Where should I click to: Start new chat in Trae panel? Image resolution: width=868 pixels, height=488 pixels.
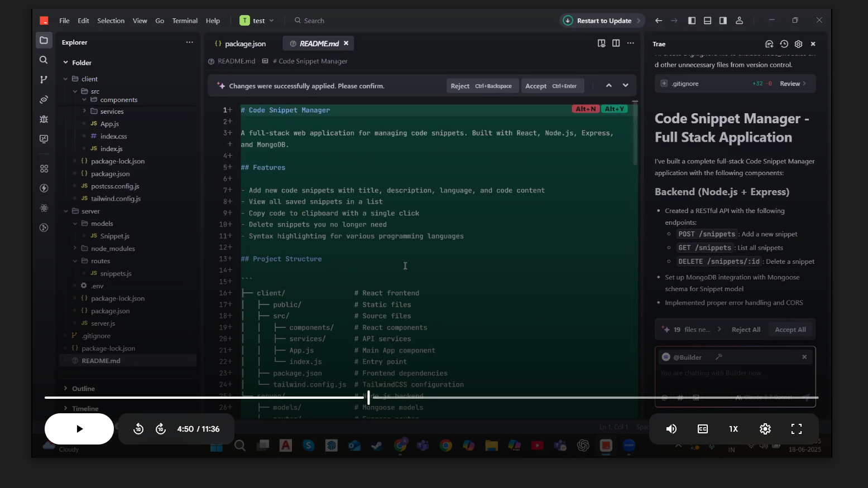pyautogui.click(x=769, y=44)
